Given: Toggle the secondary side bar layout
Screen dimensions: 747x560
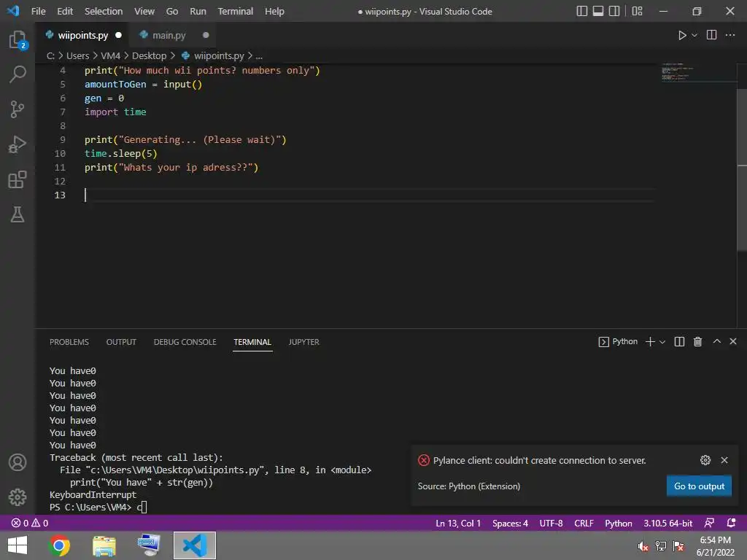Looking at the screenshot, I should 614,11.
